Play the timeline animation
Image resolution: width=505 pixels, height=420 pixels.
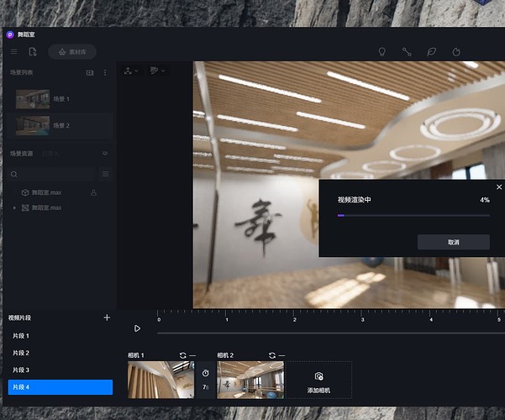click(137, 328)
